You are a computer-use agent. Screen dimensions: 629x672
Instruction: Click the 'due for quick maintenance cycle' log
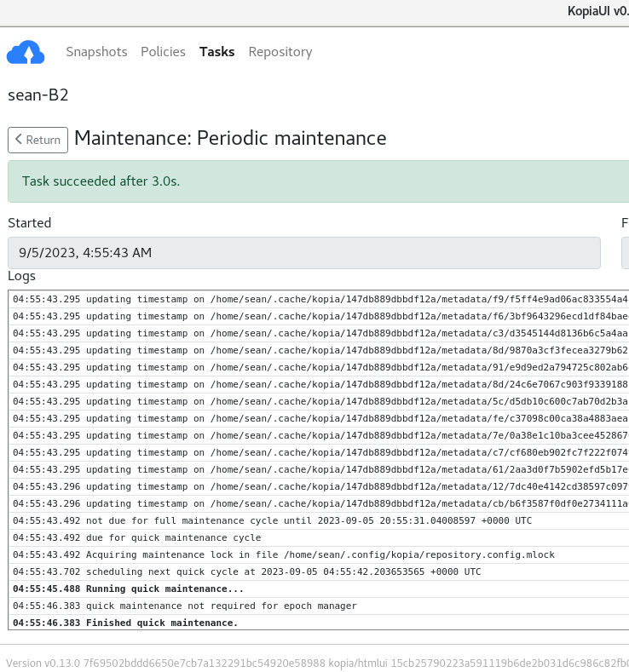pyautogui.click(x=318, y=538)
